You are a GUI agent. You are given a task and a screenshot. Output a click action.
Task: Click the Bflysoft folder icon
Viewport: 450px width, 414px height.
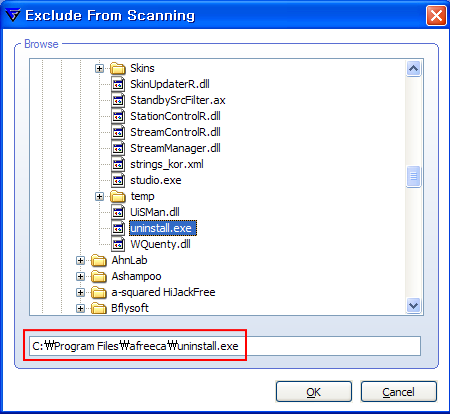99,308
